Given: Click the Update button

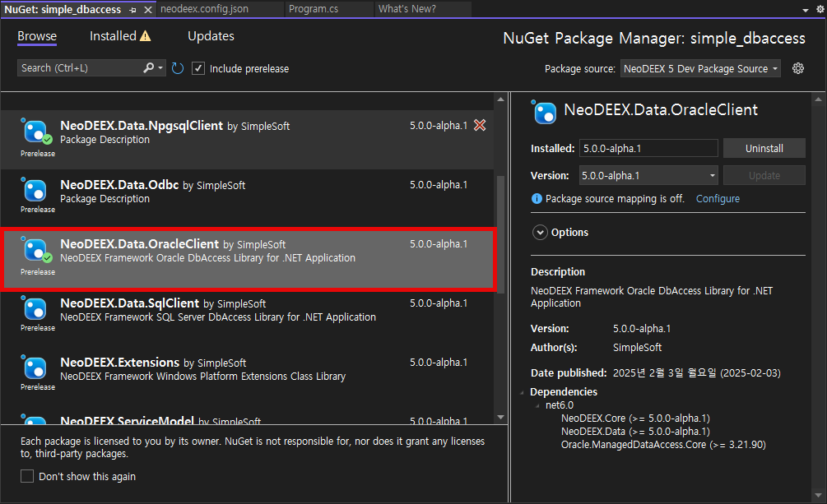Looking at the screenshot, I should (764, 176).
